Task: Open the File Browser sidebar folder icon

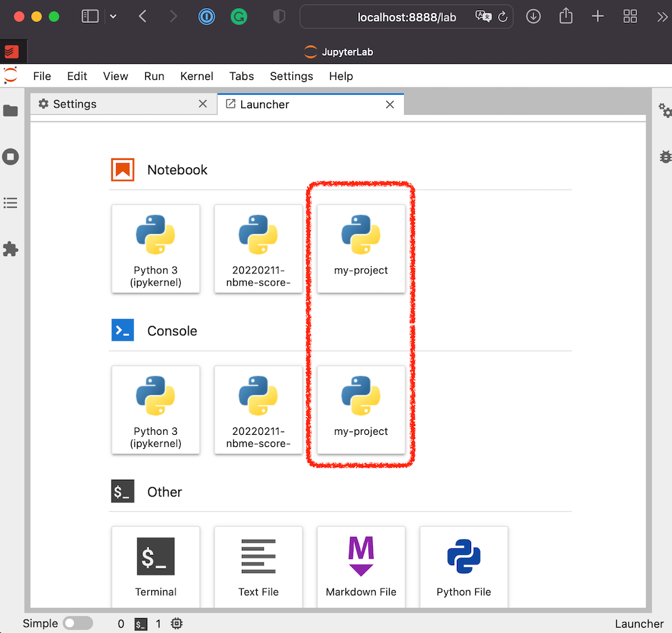Action: [11, 111]
